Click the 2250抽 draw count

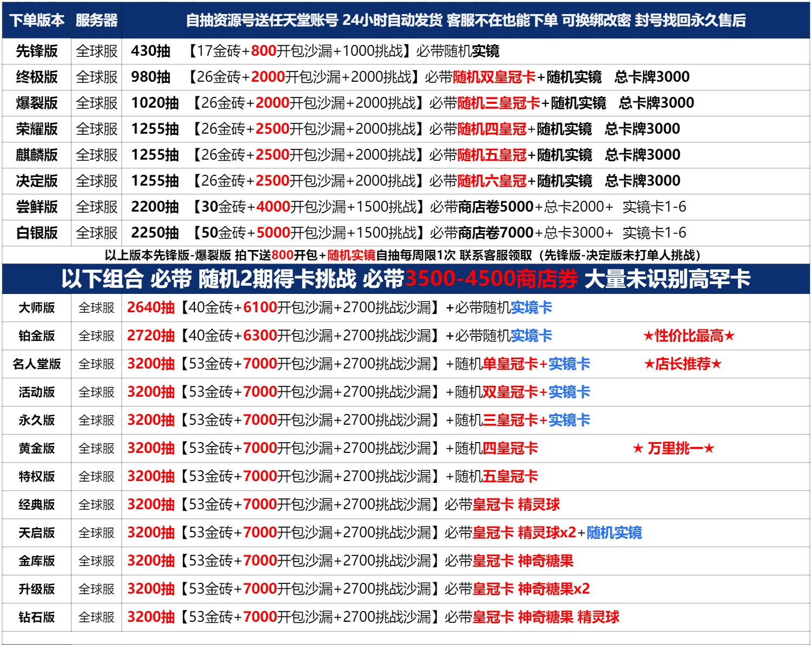coord(155,233)
